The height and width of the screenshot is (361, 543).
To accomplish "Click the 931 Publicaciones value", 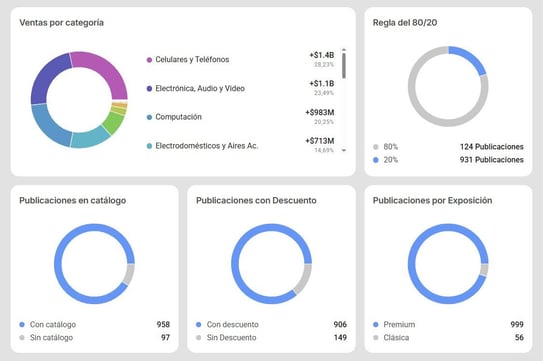I will point(492,160).
